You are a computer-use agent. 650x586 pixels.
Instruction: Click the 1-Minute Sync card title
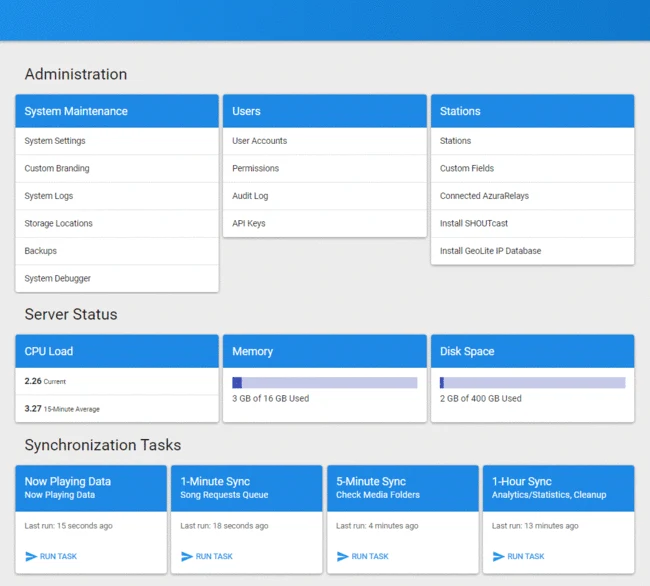pos(215,482)
